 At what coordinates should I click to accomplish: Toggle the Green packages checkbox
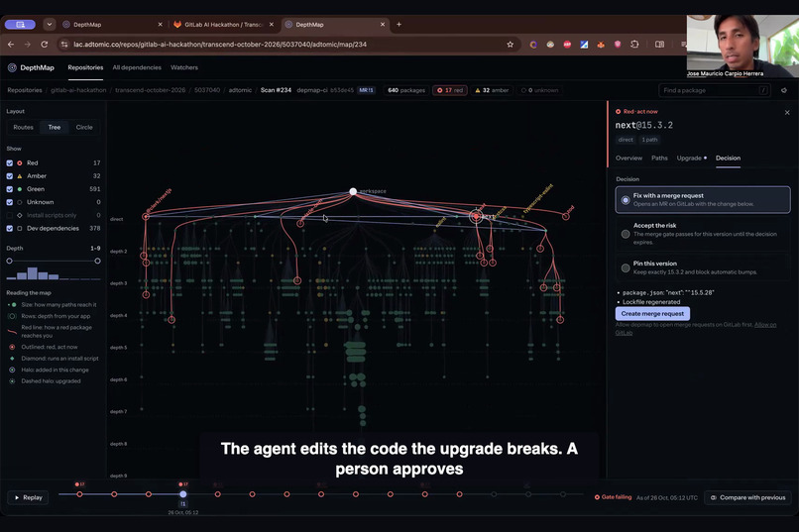tap(10, 189)
